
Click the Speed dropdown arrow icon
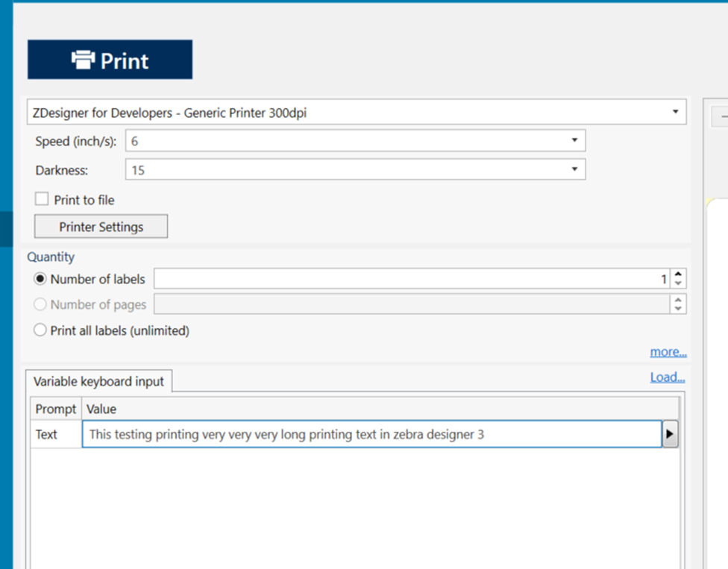click(574, 140)
